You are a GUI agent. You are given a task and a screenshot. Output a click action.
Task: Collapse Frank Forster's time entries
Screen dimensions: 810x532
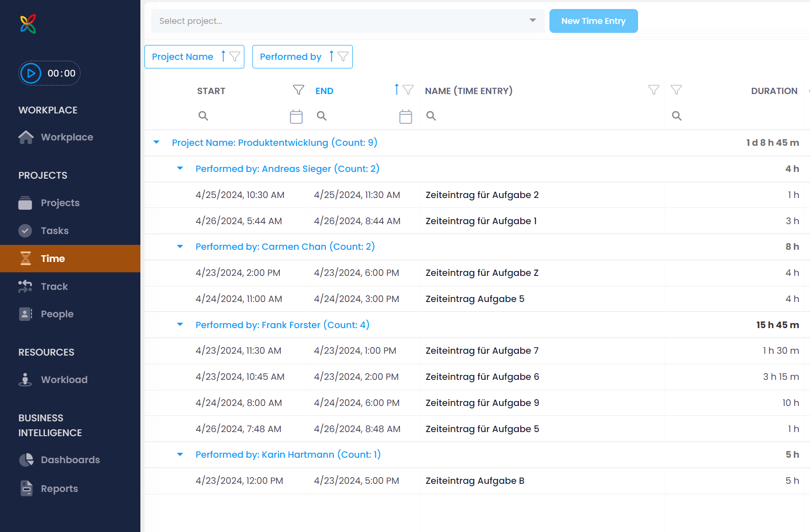point(180,325)
